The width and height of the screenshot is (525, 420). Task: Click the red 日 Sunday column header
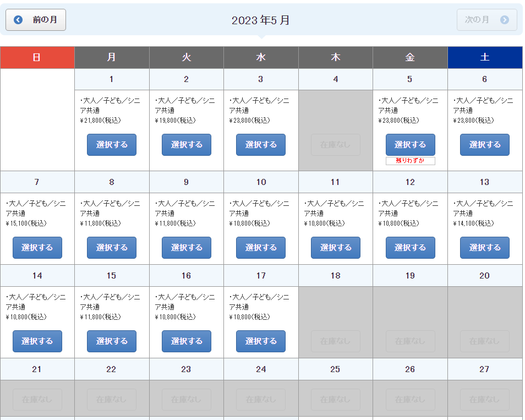coord(37,57)
